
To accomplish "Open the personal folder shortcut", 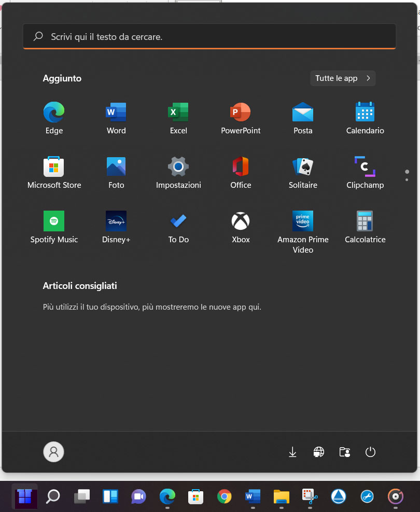I will (345, 452).
